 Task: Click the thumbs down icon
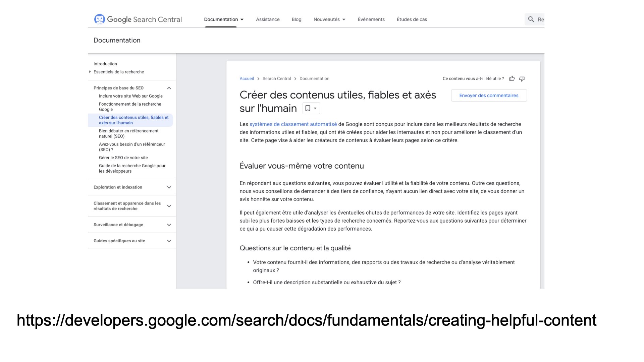tap(522, 78)
